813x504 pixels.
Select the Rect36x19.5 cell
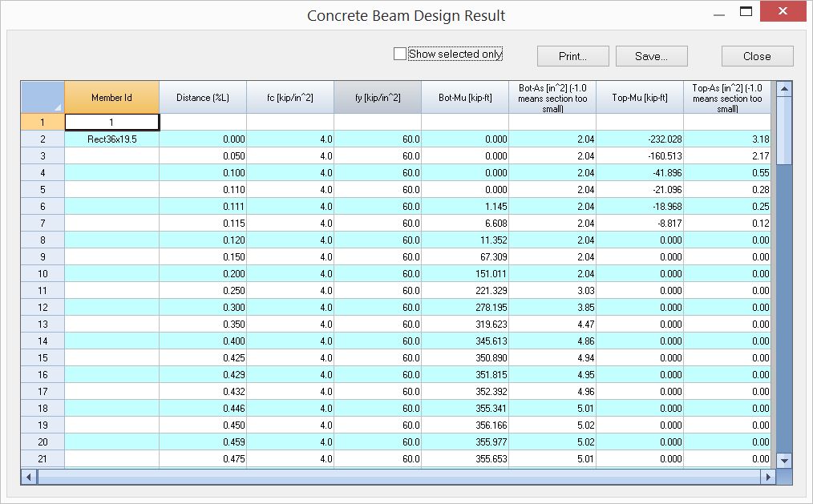[x=111, y=138]
